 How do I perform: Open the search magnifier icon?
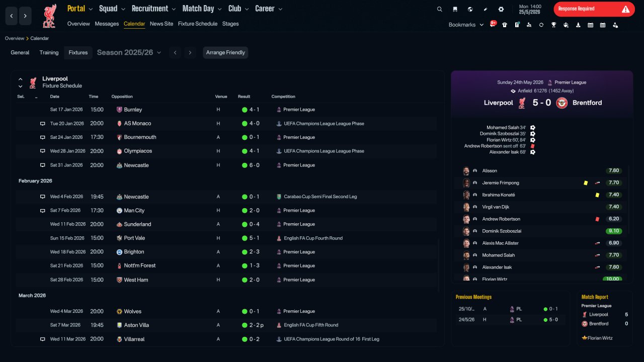(440, 9)
